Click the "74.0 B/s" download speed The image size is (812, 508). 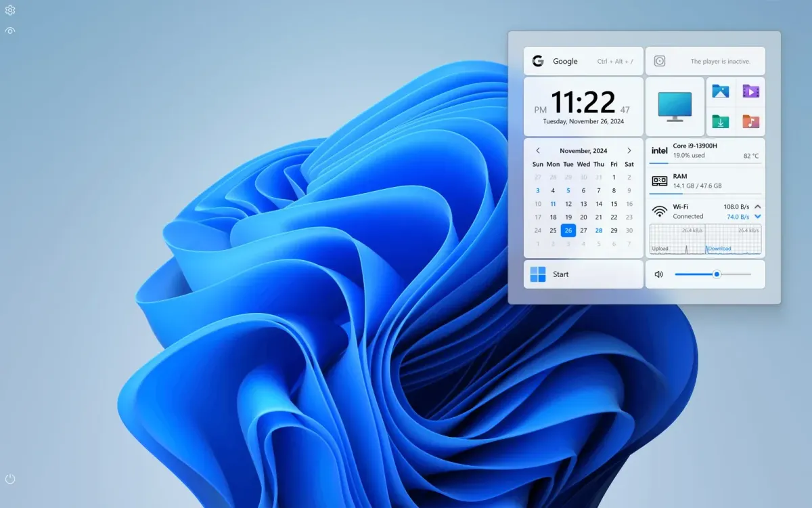click(738, 217)
